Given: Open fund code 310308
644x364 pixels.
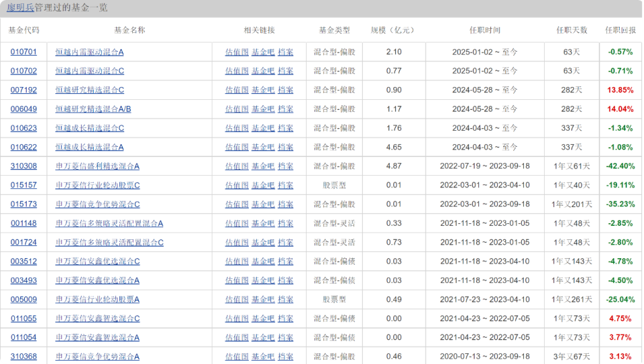Looking at the screenshot, I should click(23, 166).
